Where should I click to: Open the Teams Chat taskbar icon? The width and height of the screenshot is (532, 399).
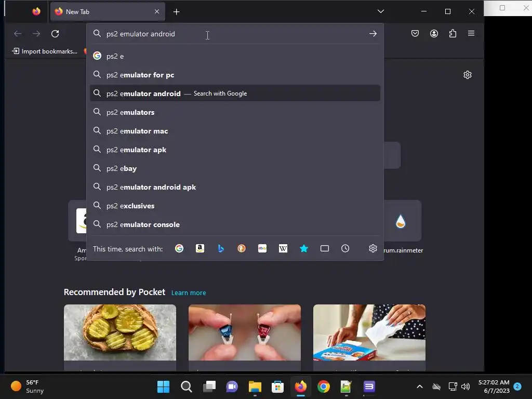232,387
